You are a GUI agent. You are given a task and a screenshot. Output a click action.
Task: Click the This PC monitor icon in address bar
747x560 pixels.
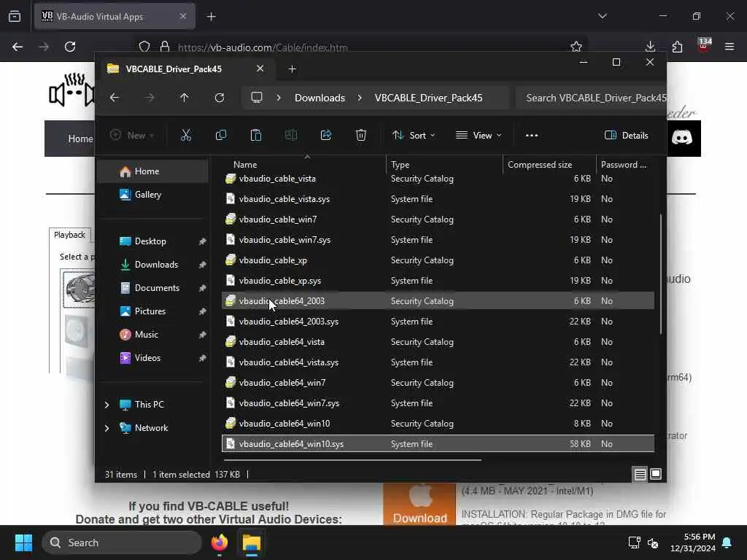tap(257, 98)
